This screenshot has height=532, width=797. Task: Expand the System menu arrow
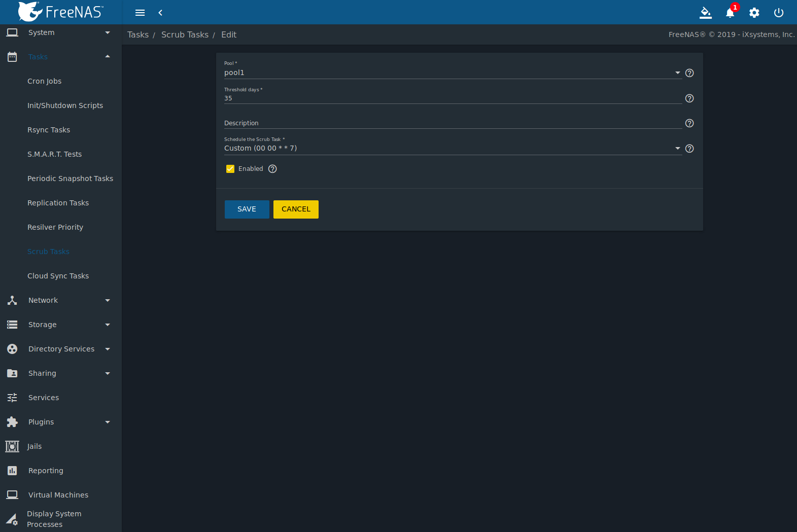coord(108,32)
